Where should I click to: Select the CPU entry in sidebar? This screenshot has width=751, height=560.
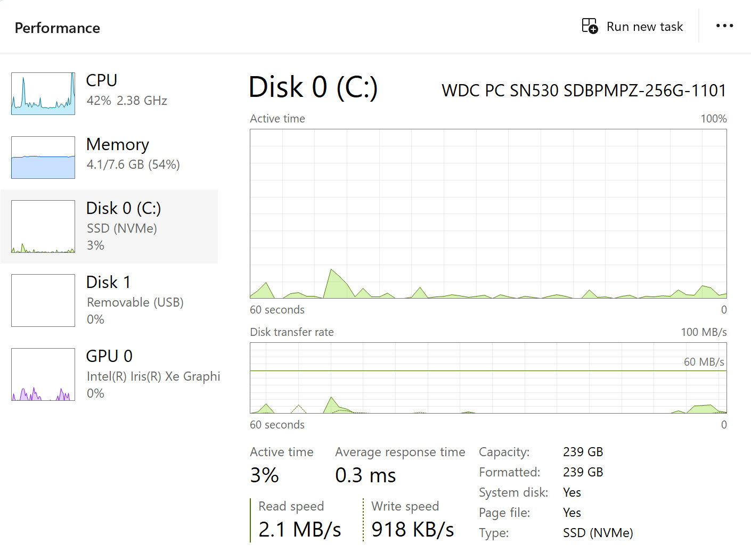pyautogui.click(x=109, y=94)
